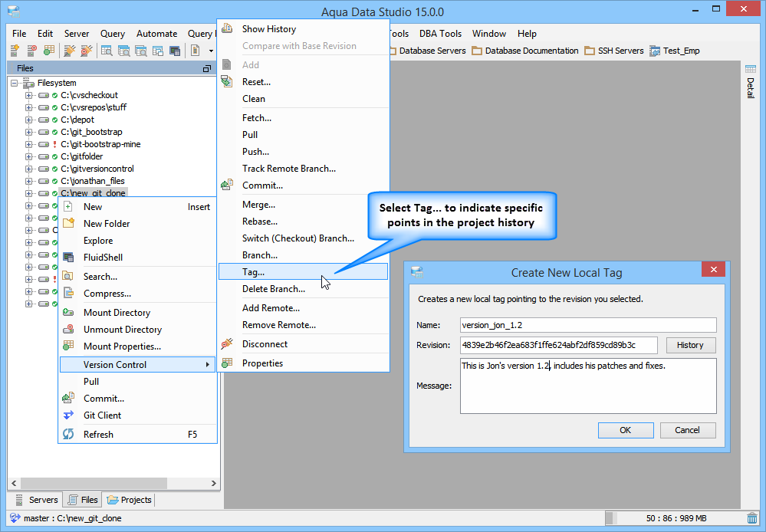Open the Detail sidebar panel icon

click(751, 69)
